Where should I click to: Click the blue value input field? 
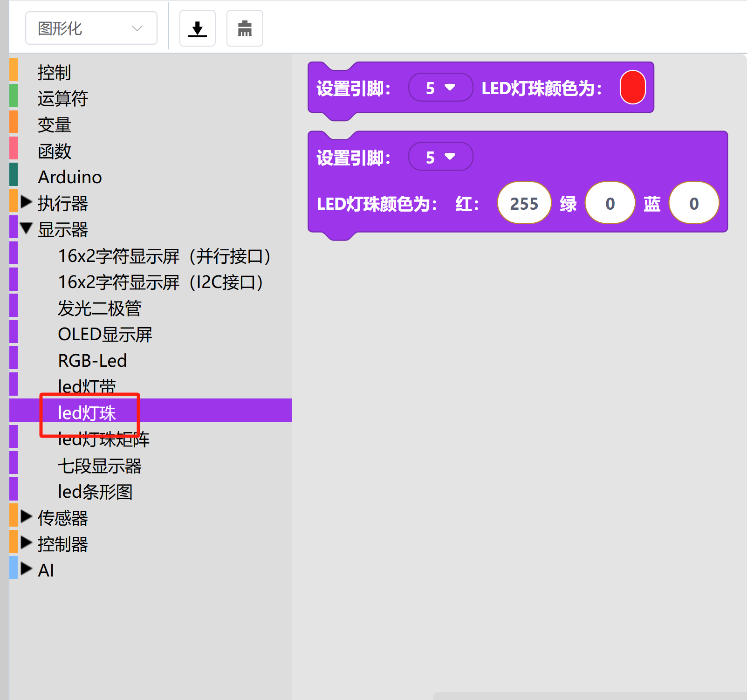(x=693, y=203)
